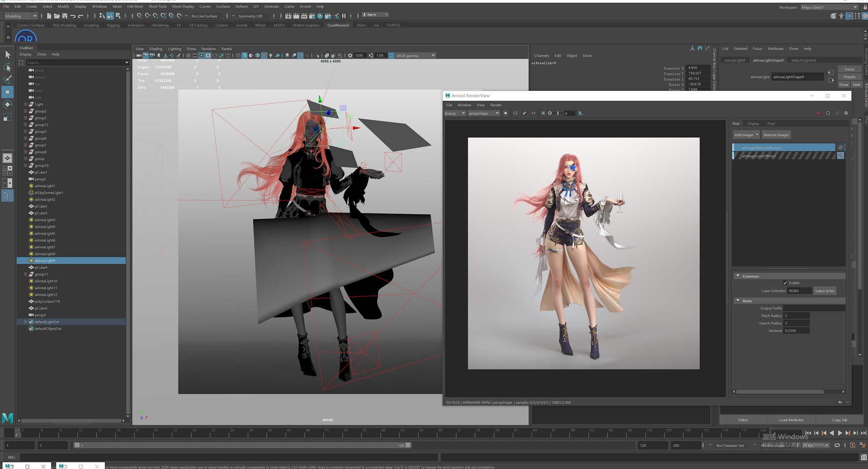868x469 pixels.
Task: Disable aiImagerDenoiserNoice1 imager toggle
Action: (840, 147)
